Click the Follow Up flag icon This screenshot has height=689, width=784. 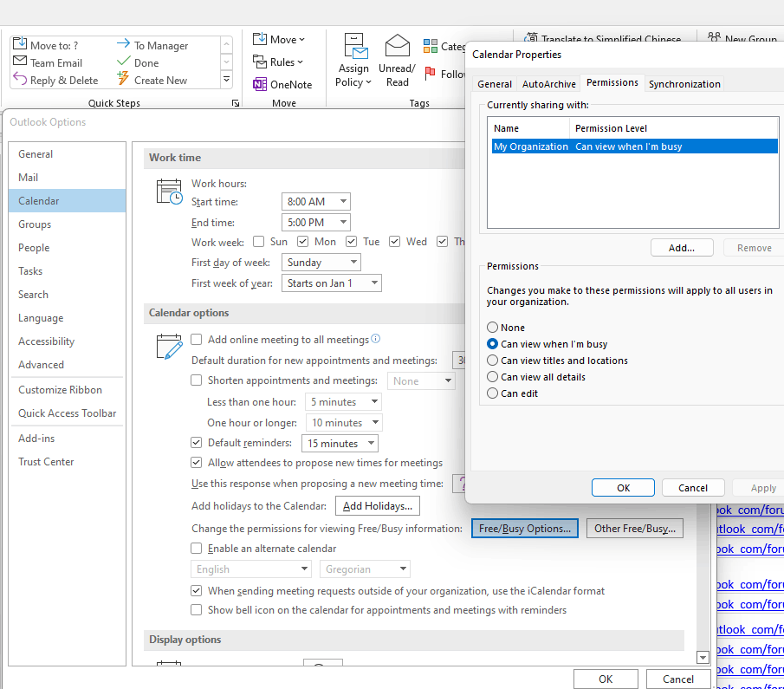pos(430,74)
